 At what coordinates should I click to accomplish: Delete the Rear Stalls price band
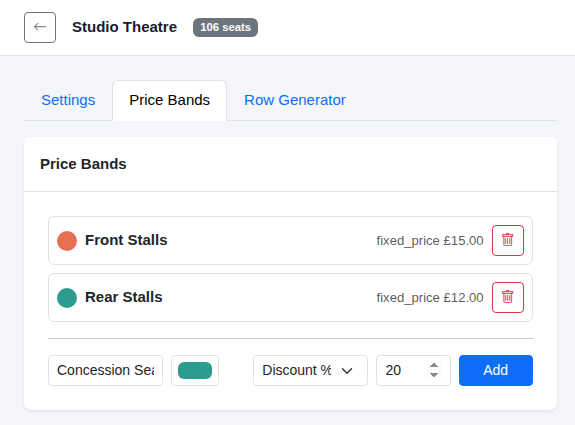coord(508,297)
